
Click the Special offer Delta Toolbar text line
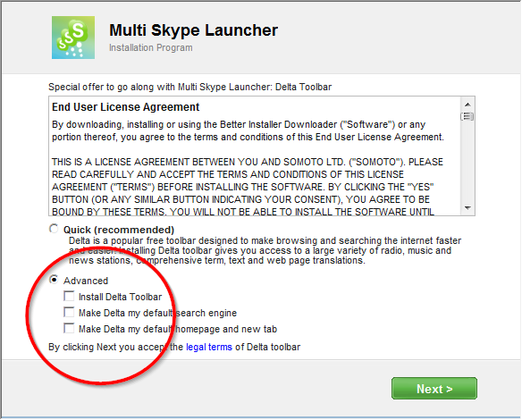pyautogui.click(x=189, y=87)
